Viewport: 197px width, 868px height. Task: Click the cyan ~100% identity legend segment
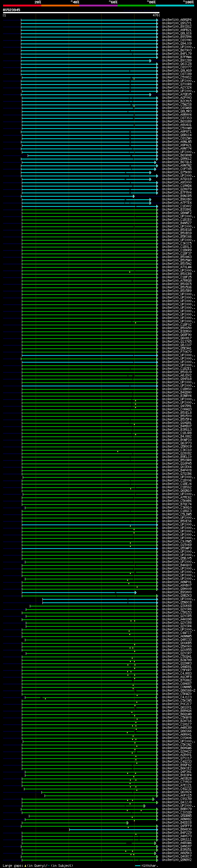[175, 6]
